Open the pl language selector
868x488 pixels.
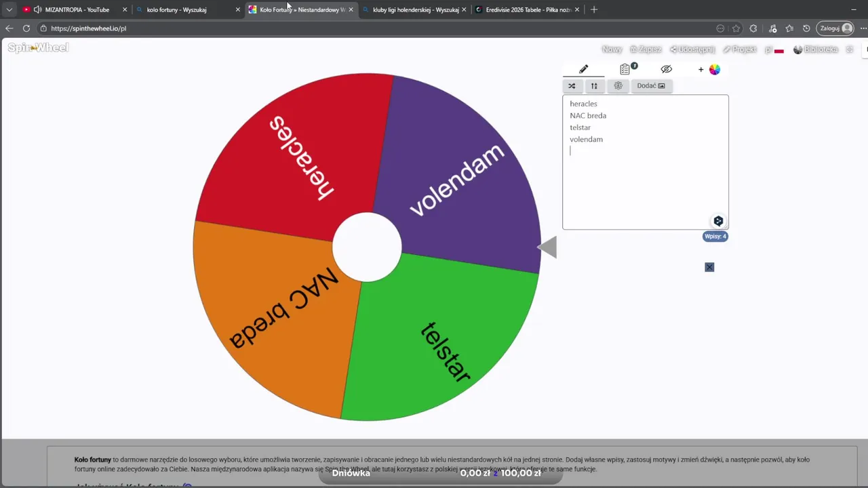(x=774, y=49)
